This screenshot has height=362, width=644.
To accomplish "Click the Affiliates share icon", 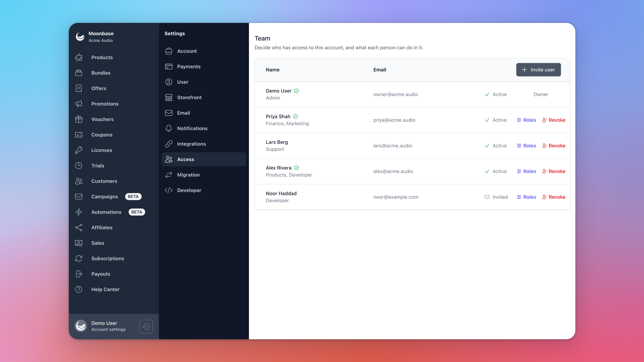I will (x=79, y=228).
